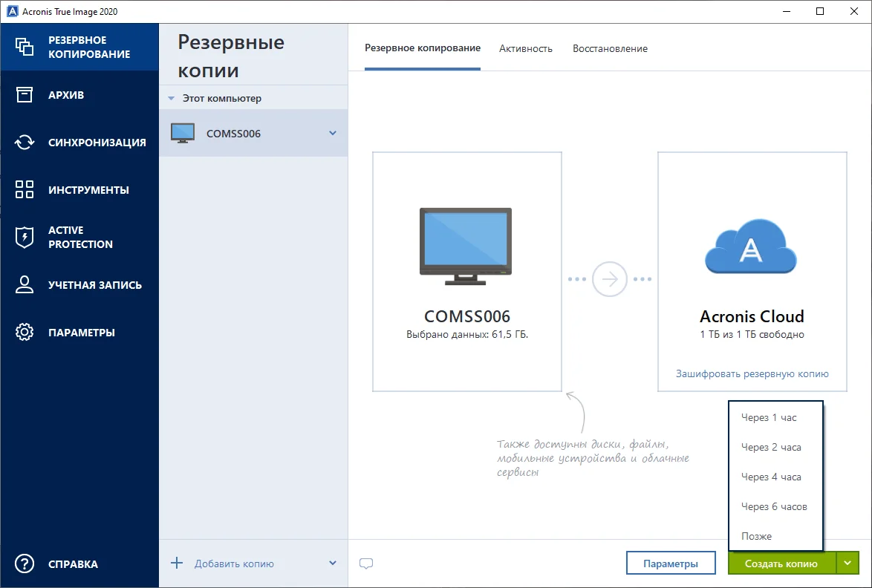Open the Archive section icon in sidebar
Image resolution: width=872 pixels, height=588 pixels.
coord(25,94)
